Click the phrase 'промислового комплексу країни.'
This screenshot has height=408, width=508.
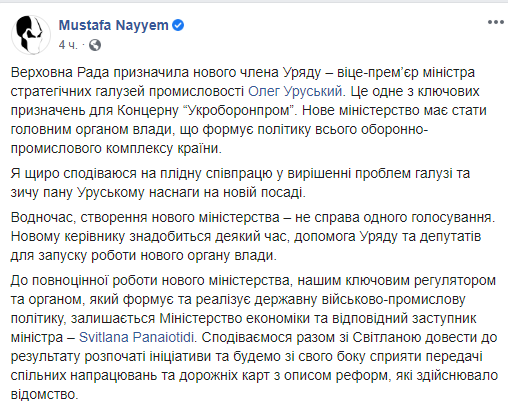116,149
